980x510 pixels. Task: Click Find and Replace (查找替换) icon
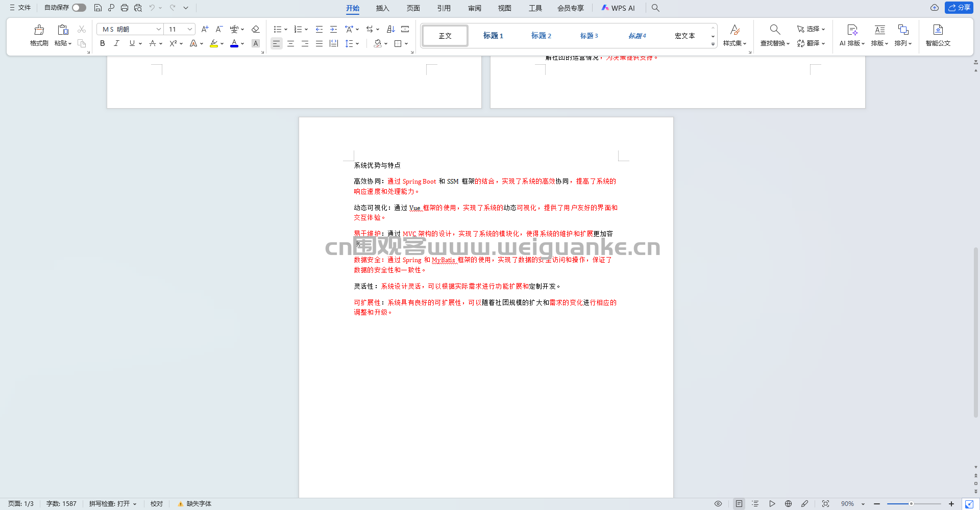tap(774, 30)
